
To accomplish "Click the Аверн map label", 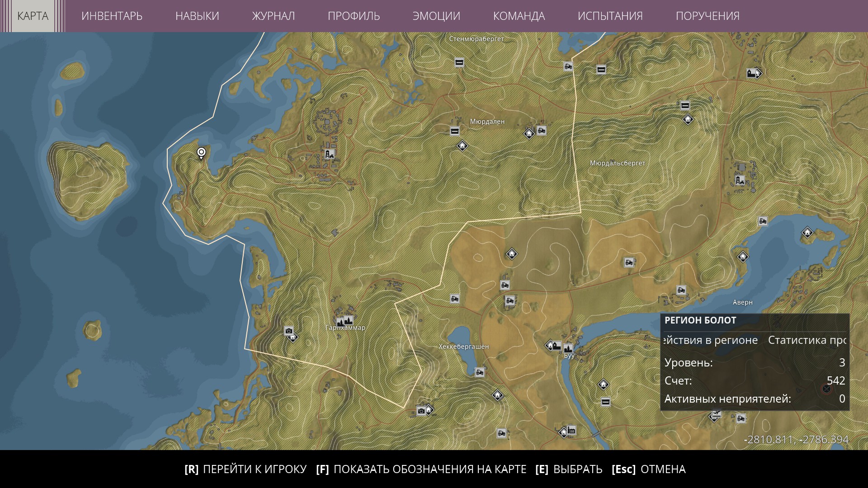I will tap(743, 302).
